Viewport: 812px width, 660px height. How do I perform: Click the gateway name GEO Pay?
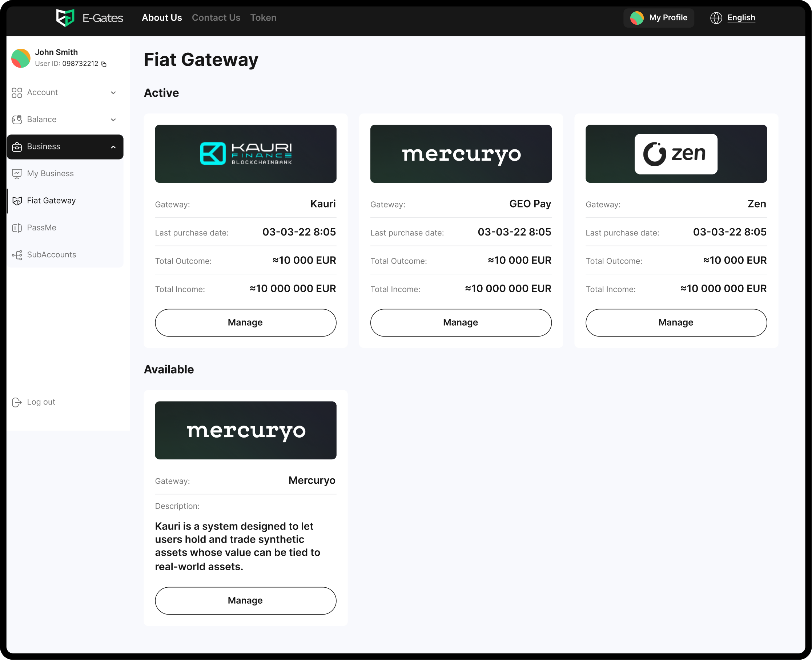click(x=530, y=204)
